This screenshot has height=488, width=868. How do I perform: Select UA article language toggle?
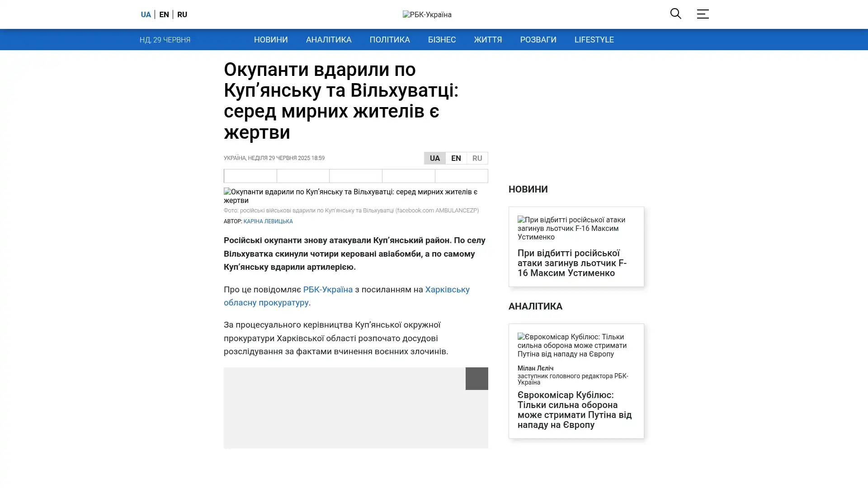(x=434, y=158)
